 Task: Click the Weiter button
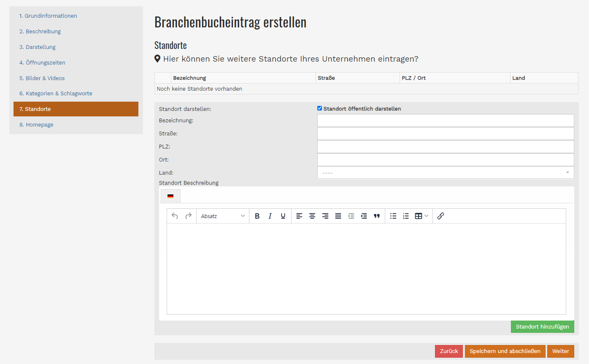tap(561, 351)
